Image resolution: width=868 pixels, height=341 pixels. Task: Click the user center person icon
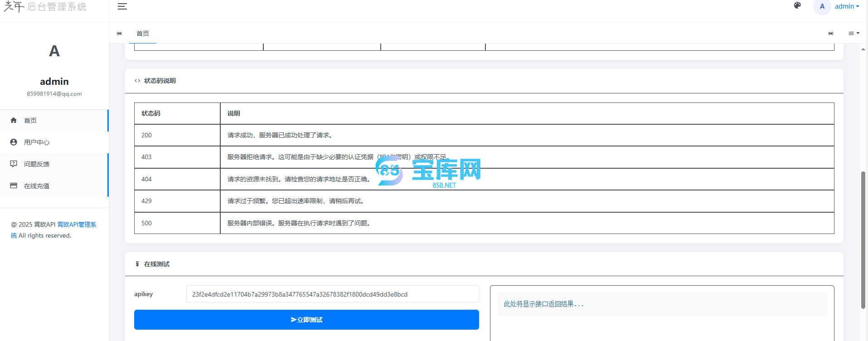[x=14, y=142]
